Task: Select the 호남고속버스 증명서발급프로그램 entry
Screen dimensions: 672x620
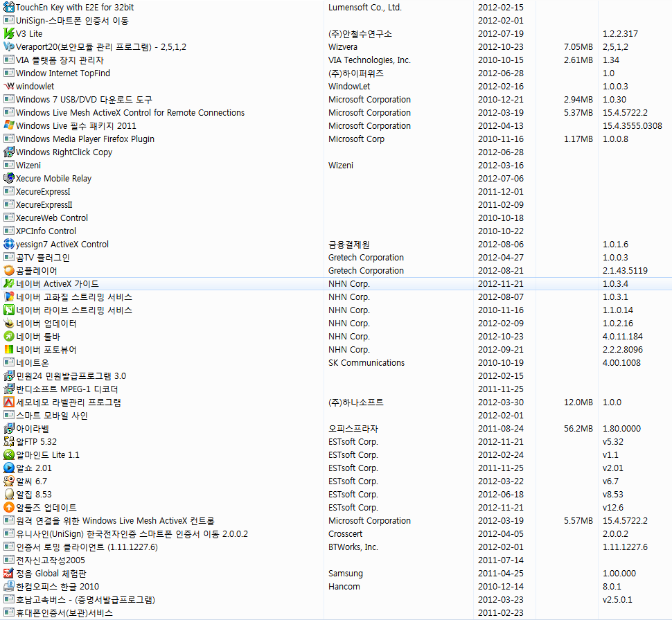Action: 85,599
